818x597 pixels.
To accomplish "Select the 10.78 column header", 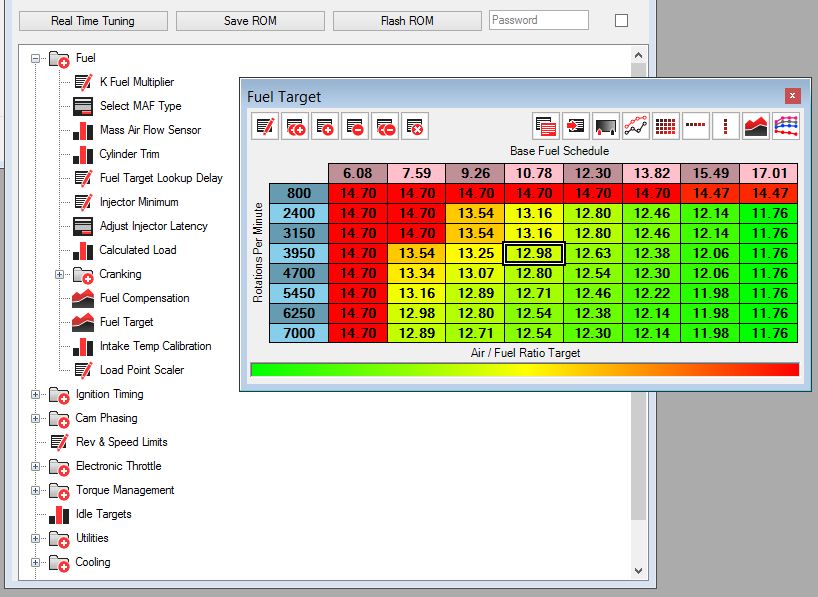I will pos(534,173).
